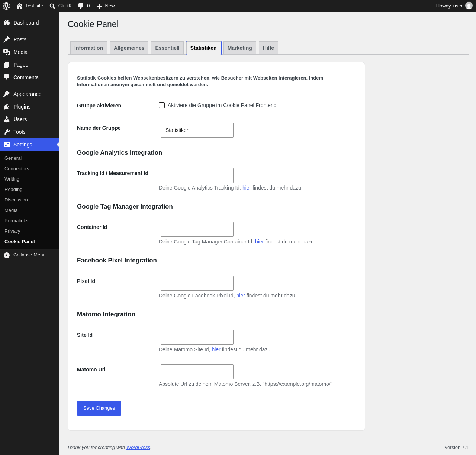Click the Media sidebar icon
Viewport: 476px width, 455px height.
tap(7, 52)
